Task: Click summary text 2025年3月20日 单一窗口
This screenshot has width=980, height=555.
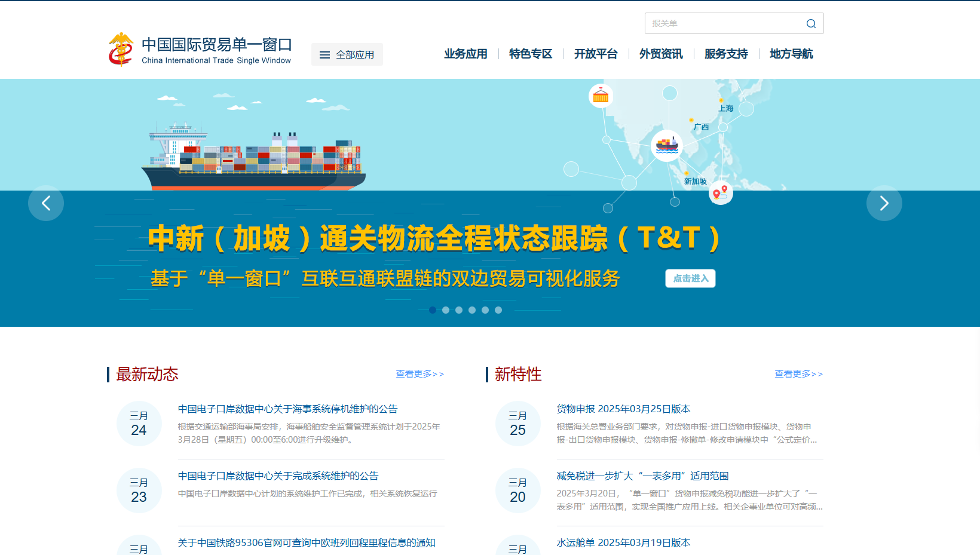Action: tap(690, 500)
